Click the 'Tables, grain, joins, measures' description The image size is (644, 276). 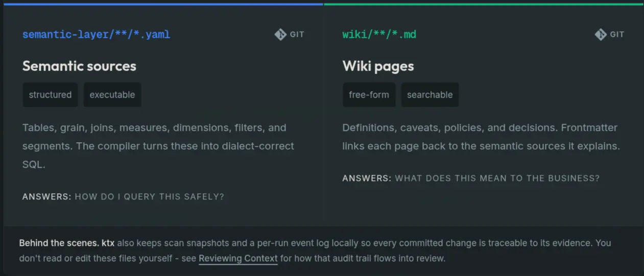pyautogui.click(x=158, y=146)
